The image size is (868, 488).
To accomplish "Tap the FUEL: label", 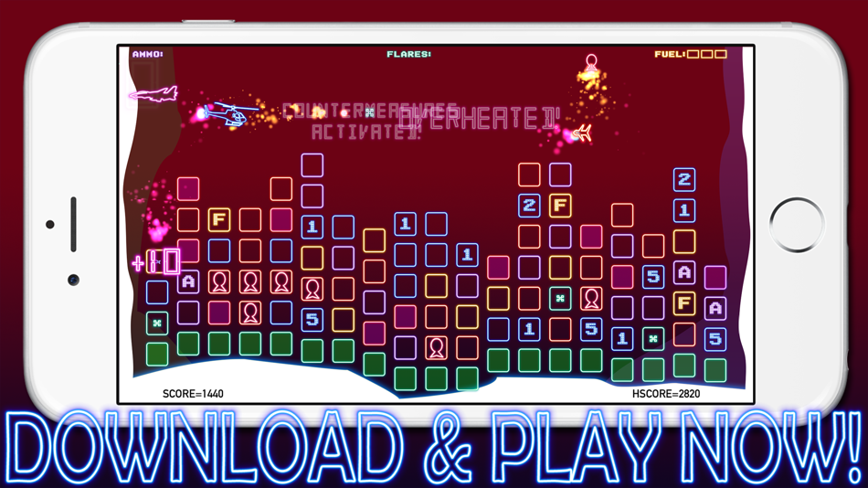I will click(670, 54).
